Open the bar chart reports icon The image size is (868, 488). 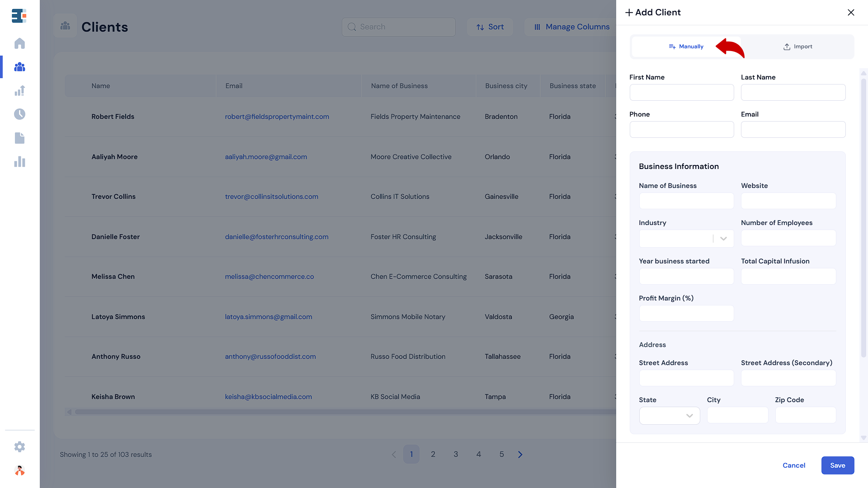click(19, 162)
